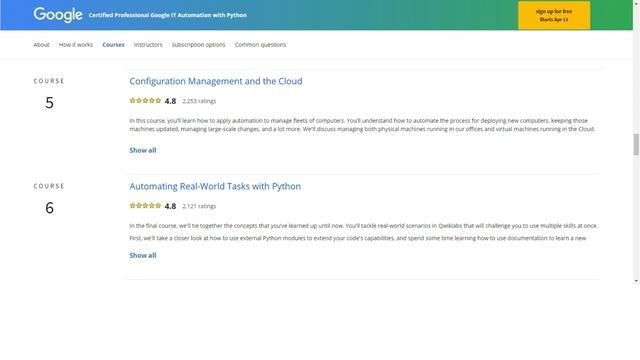Click the 2,253 ratings text

pyautogui.click(x=199, y=101)
